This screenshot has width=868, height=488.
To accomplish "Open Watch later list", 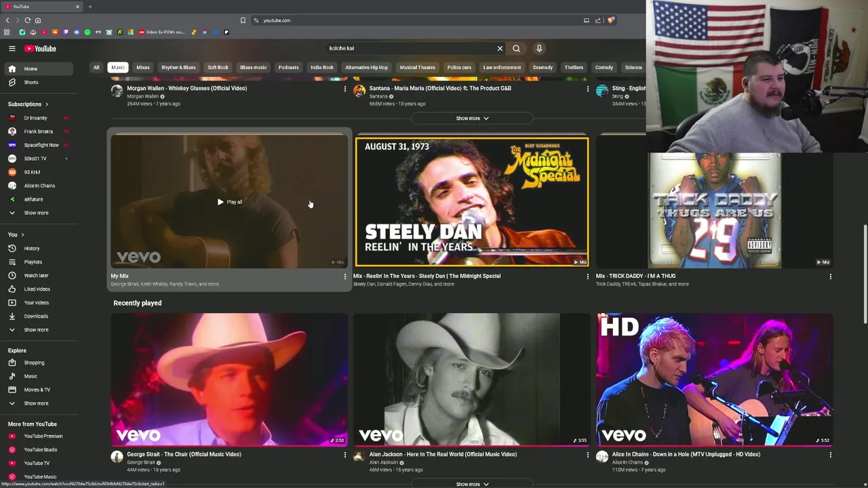I will point(37,275).
